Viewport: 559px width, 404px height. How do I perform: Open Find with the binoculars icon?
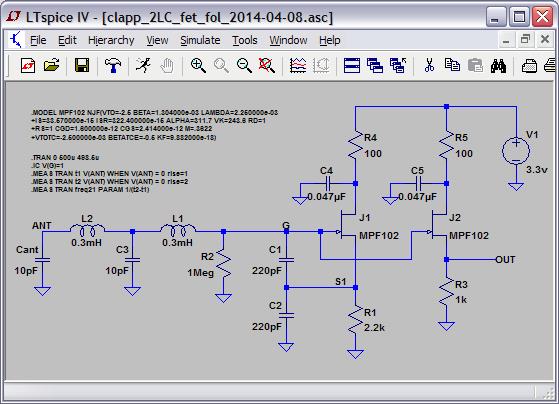tap(498, 66)
